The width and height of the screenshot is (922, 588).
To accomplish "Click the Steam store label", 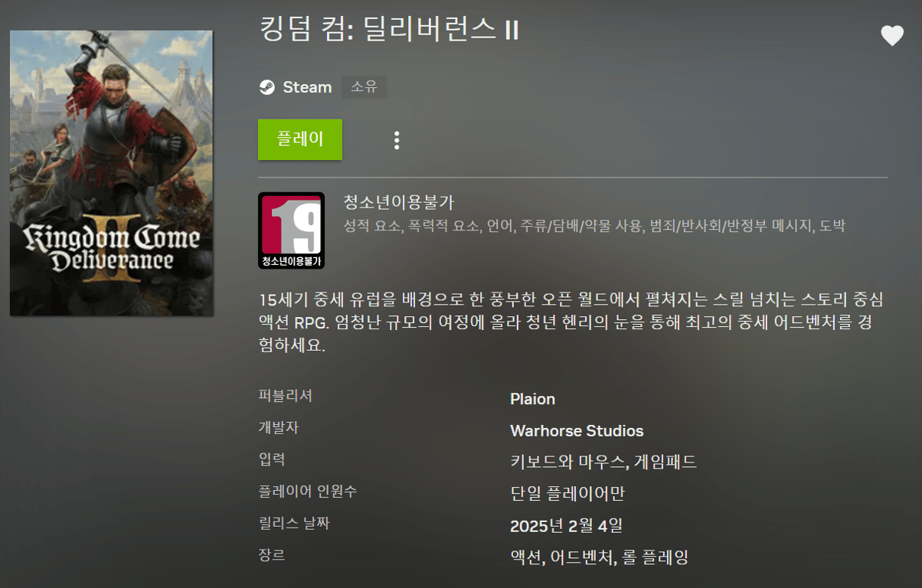I will pyautogui.click(x=307, y=87).
